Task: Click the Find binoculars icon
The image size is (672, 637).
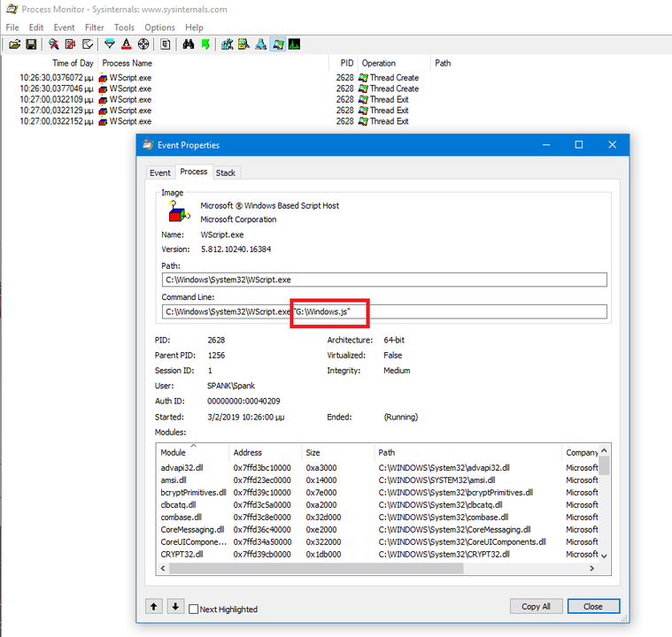Action: (x=189, y=44)
